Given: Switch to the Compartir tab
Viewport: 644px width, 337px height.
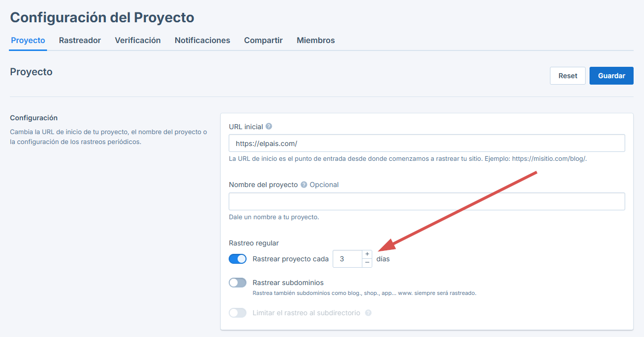Looking at the screenshot, I should [263, 40].
